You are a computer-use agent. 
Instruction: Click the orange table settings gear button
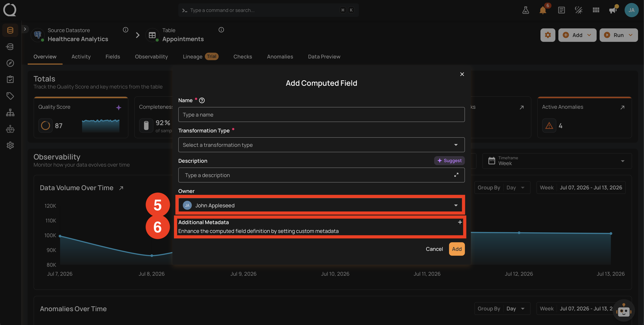(x=548, y=35)
